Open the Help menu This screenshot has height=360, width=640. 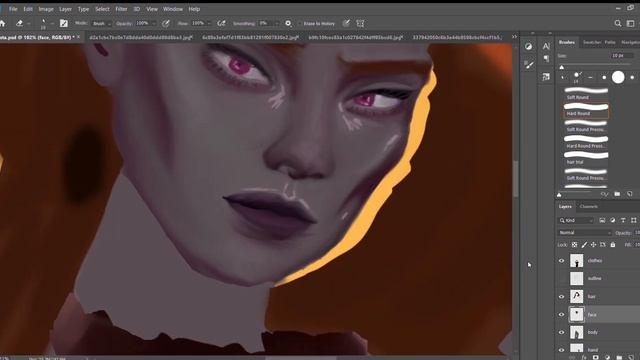[194, 9]
